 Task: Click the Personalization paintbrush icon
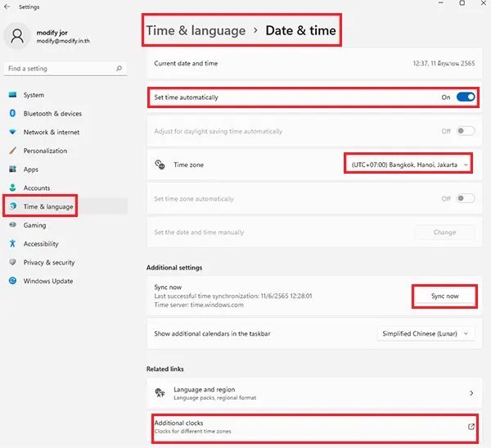(12, 151)
